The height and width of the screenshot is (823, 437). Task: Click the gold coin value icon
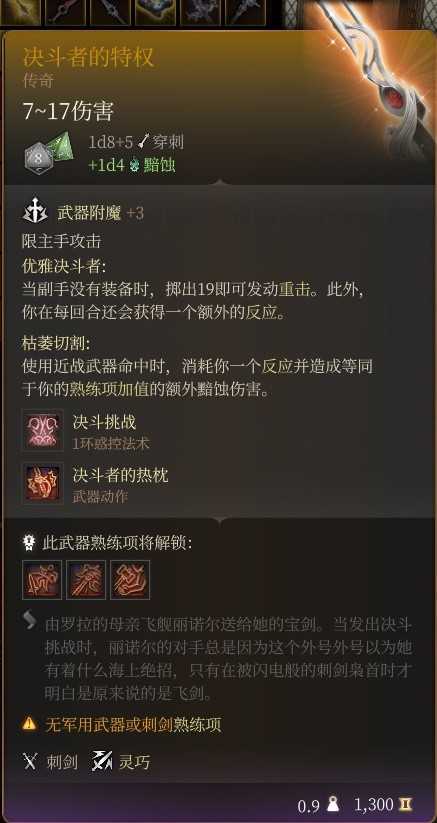click(x=406, y=805)
